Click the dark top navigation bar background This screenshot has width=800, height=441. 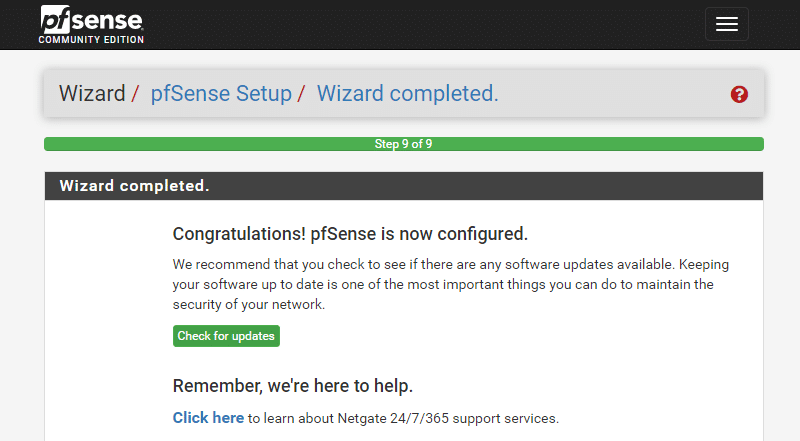click(x=408, y=24)
